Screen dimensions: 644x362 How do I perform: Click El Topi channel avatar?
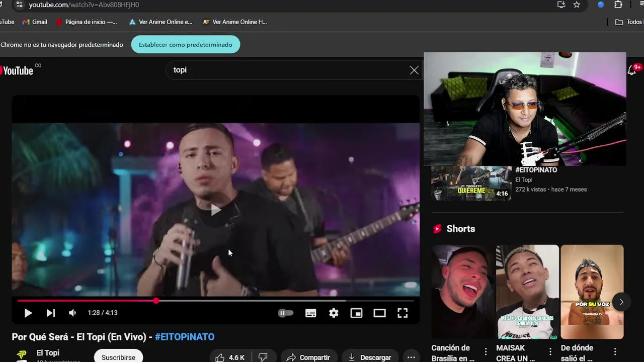(x=21, y=355)
